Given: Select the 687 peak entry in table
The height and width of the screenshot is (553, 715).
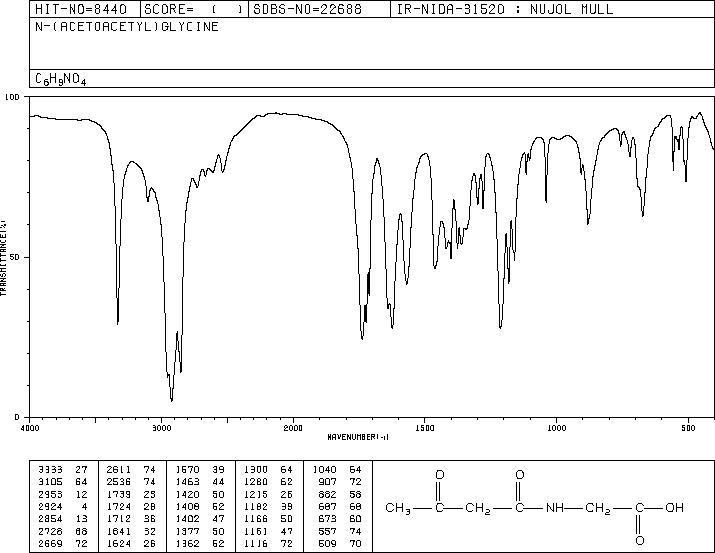Looking at the screenshot, I should click(x=340, y=506).
